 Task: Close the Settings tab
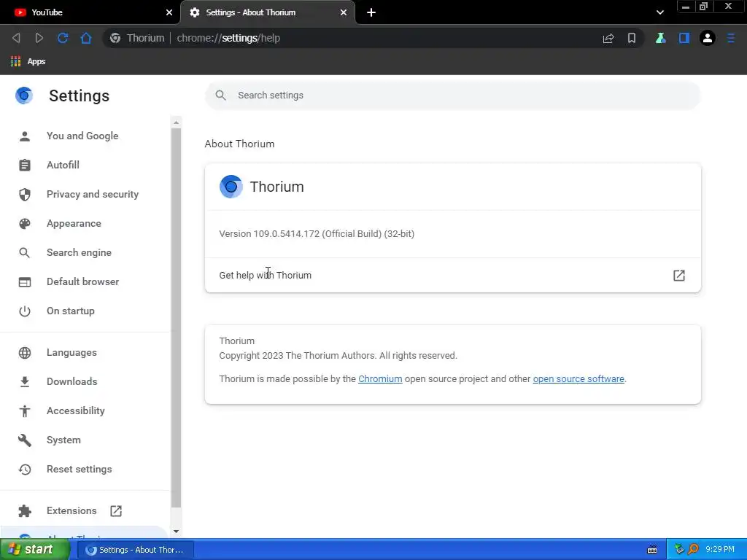[344, 12]
